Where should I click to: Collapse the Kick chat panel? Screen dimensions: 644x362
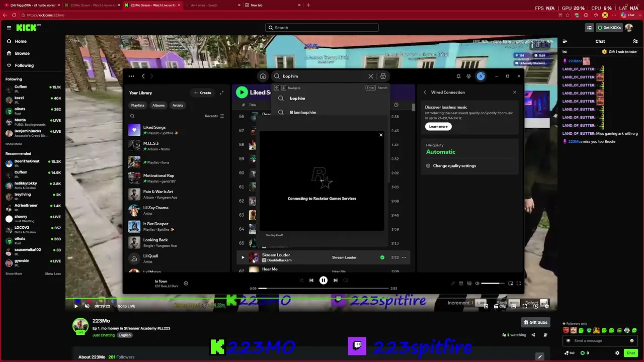565,41
